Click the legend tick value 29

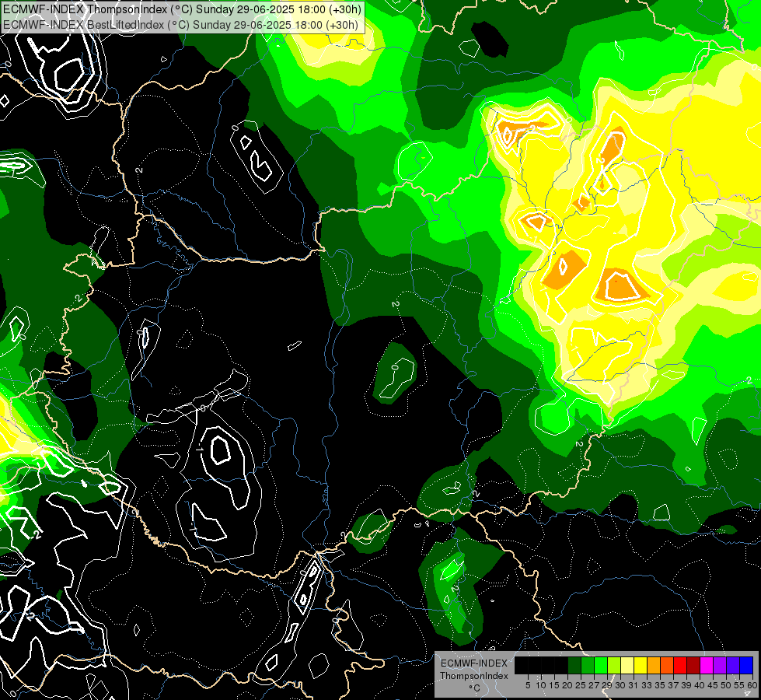(607, 685)
